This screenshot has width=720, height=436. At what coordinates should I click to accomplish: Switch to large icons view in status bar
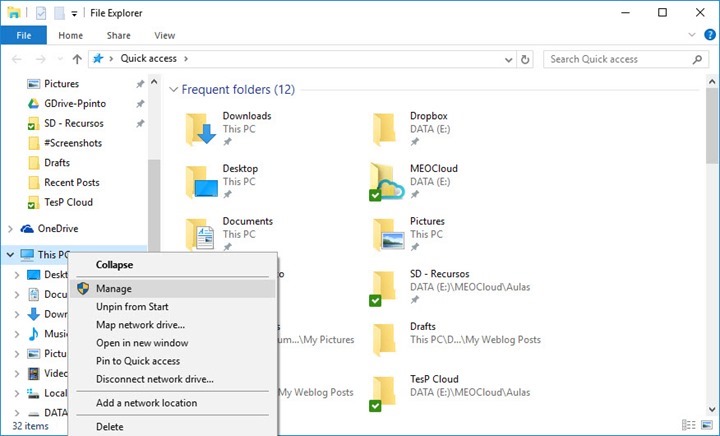point(705,426)
